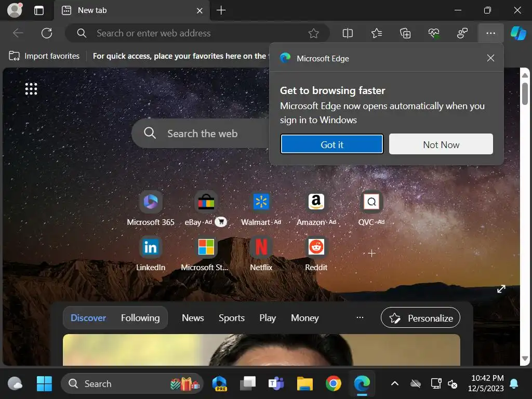Open the Copilot sidebar
Viewport: 532px width, 399px height.
[518, 33]
